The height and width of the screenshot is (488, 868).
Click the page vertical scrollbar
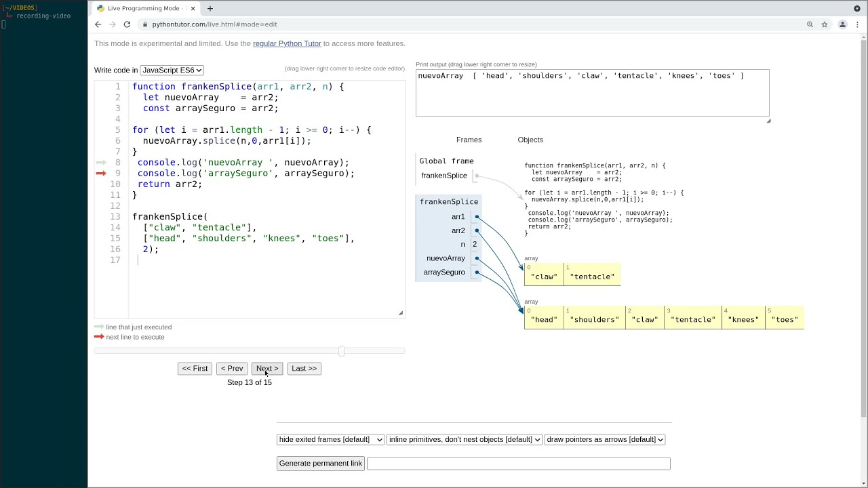pos(863,227)
